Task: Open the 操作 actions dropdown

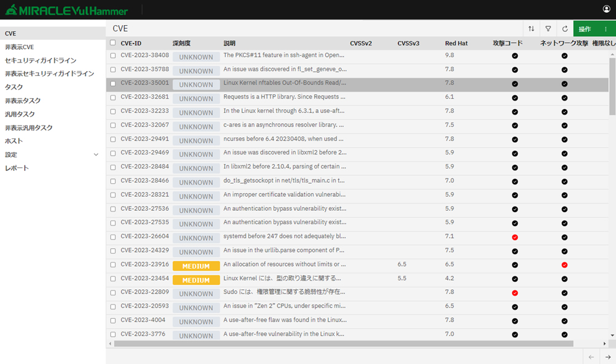Action: 585,29
